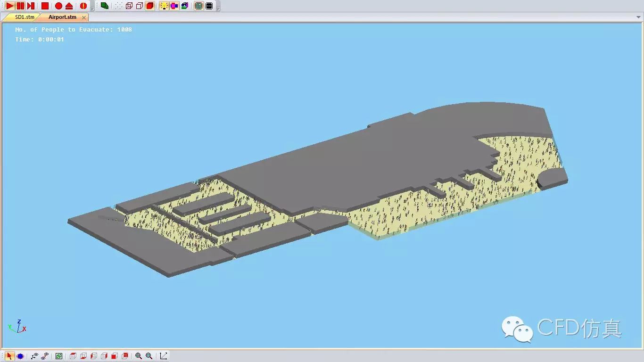The image size is (644, 362).
Task: Select the red arrow pointer tool
Action: (9, 356)
